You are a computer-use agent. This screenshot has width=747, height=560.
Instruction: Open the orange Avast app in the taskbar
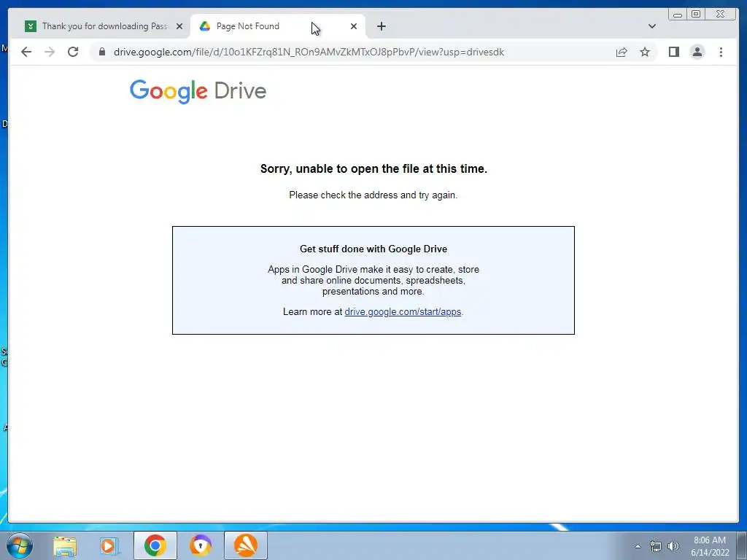(245, 545)
